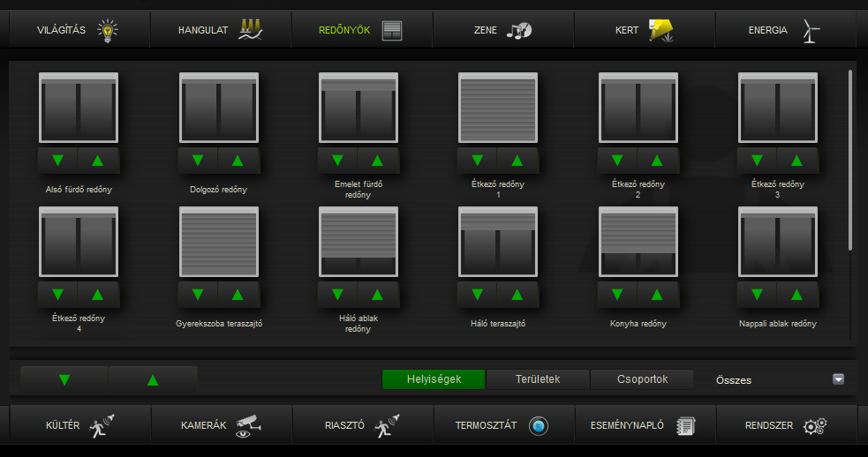Screen dimensions: 868x457
Task: Open the Világítás lighting menu
Action: (x=79, y=30)
